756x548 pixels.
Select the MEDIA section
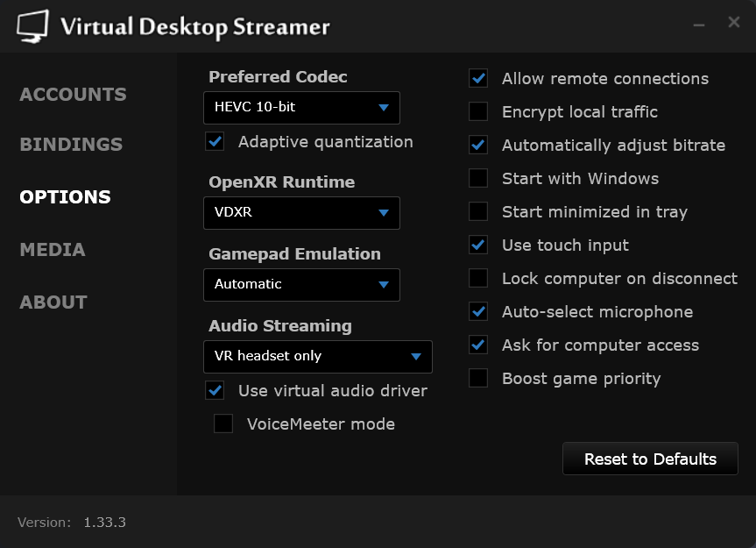pyautogui.click(x=52, y=250)
